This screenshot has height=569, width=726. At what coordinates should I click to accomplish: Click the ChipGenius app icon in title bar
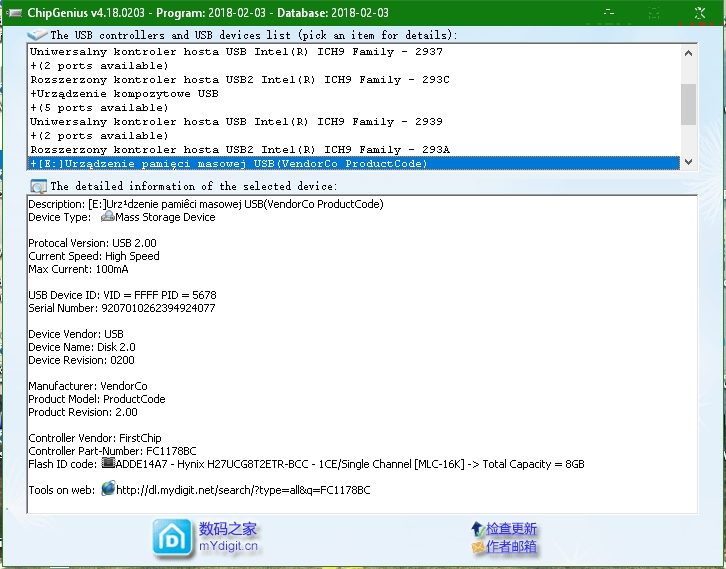pyautogui.click(x=13, y=13)
